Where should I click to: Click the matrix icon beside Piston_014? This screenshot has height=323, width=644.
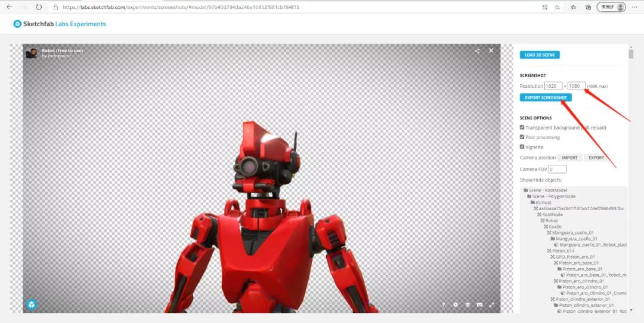click(x=549, y=251)
